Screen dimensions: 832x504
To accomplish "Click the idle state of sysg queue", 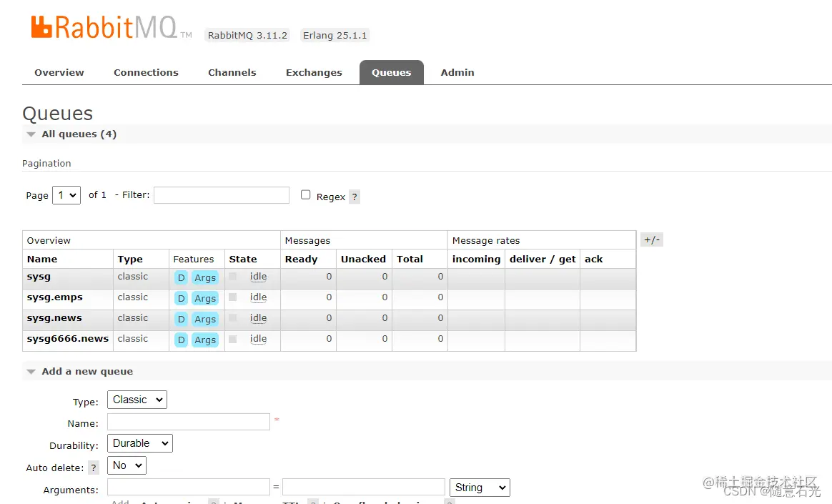I will [259, 277].
